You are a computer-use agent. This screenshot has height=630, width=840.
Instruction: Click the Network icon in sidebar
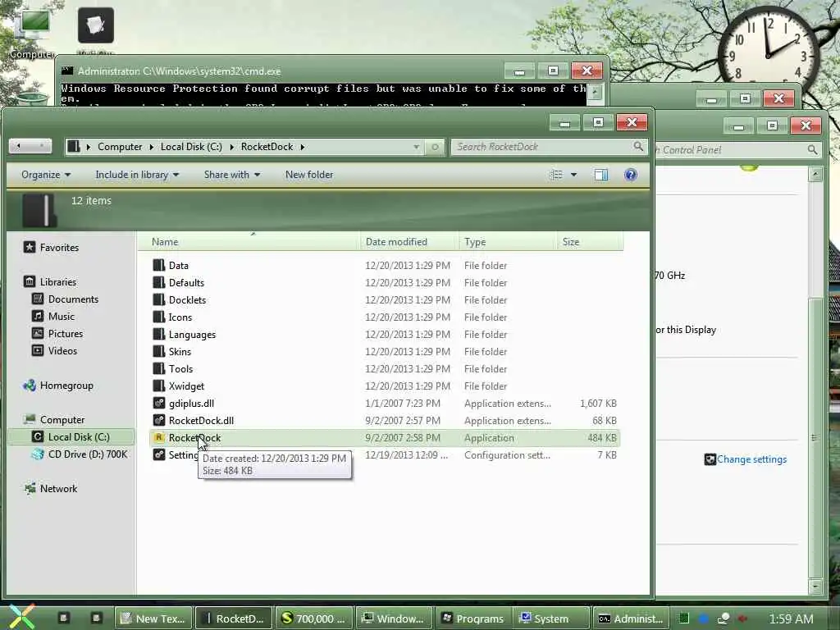(30, 489)
